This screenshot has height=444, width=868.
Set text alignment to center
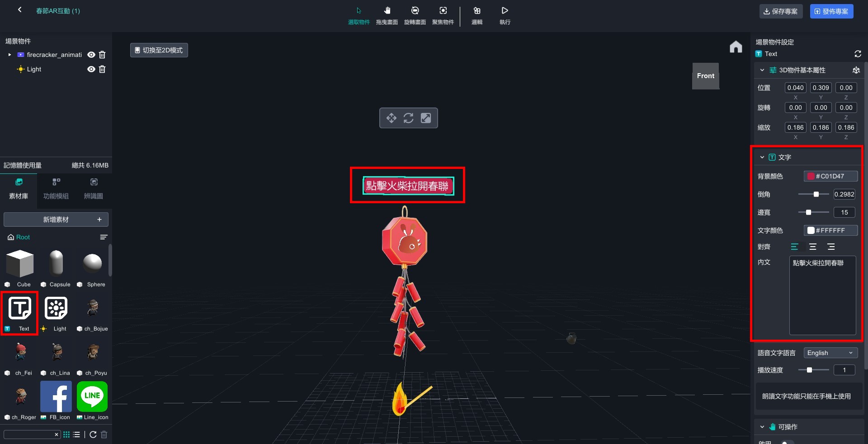[813, 247]
